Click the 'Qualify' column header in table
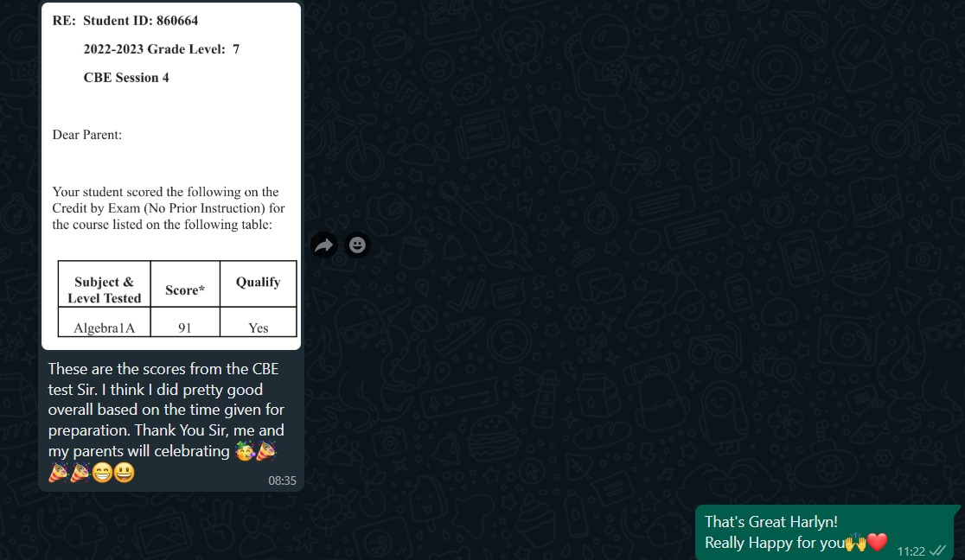The image size is (965, 560). 259,283
